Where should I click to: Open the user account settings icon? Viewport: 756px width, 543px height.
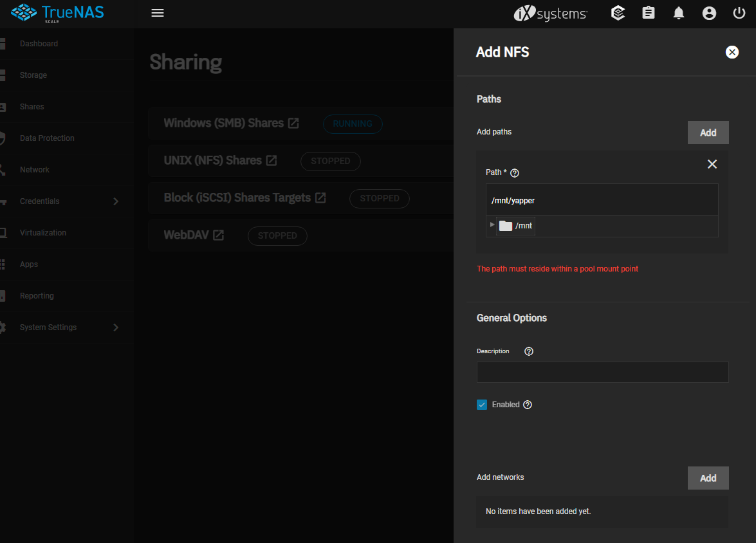(x=709, y=13)
